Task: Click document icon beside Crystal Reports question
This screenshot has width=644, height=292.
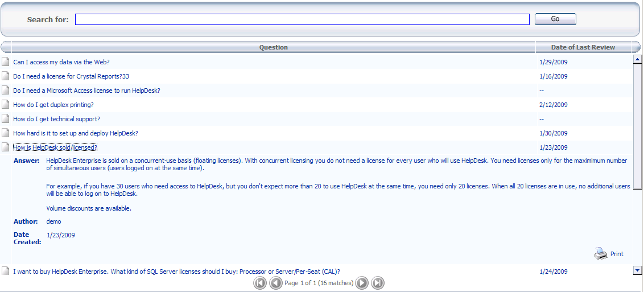Action: [x=5, y=76]
